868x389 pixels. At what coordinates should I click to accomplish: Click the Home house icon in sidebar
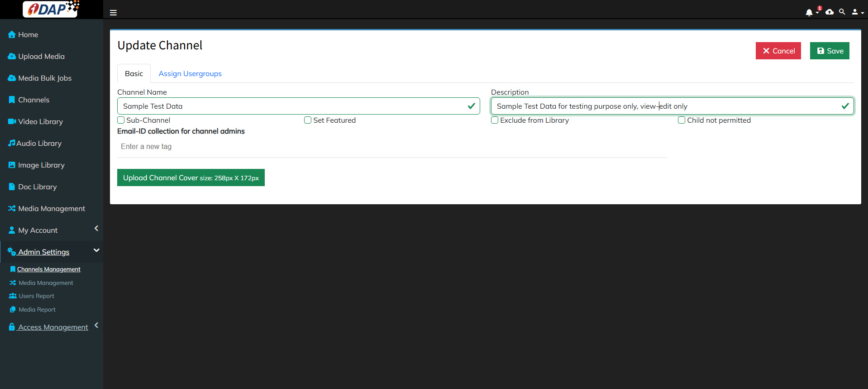pyautogui.click(x=12, y=35)
